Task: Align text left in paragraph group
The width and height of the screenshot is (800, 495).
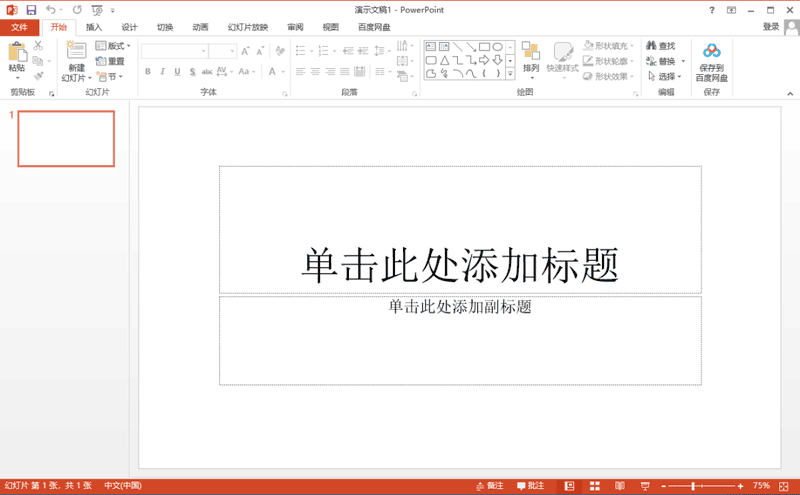Action: click(x=301, y=72)
